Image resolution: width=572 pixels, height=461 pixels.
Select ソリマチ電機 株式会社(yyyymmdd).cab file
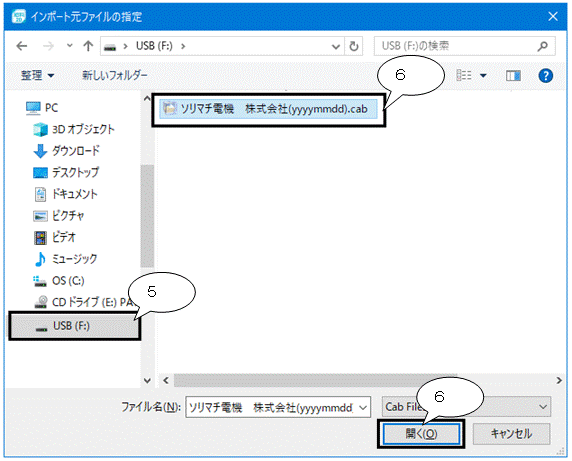(x=268, y=109)
